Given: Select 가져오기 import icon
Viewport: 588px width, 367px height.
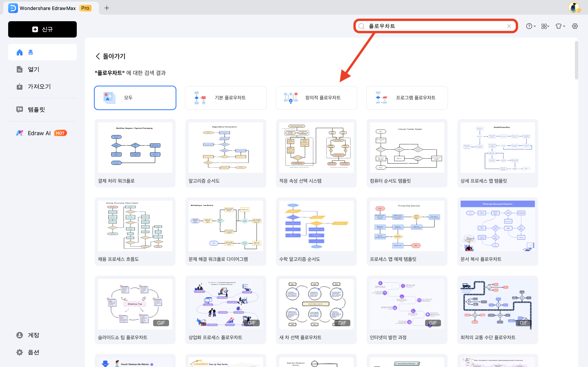Looking at the screenshot, I should point(20,86).
